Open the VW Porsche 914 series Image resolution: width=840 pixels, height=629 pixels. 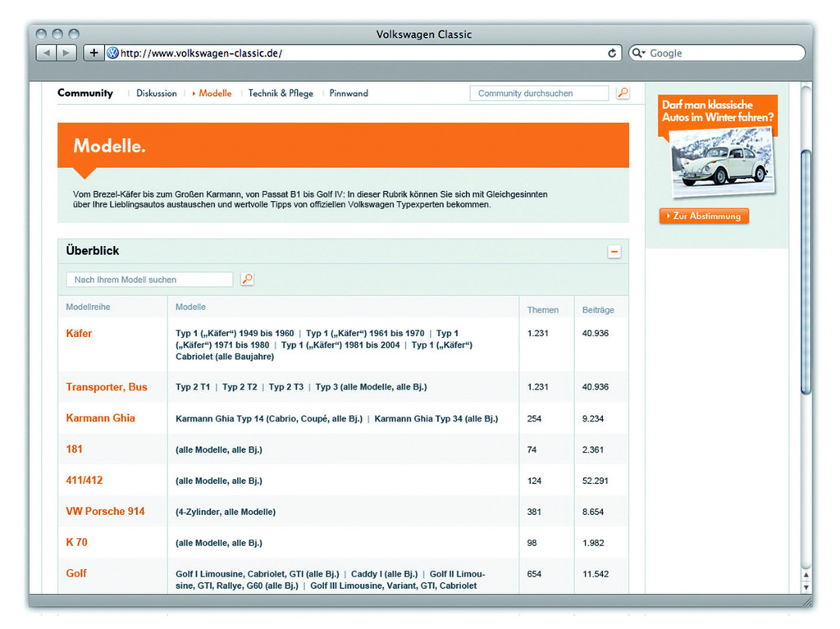(x=105, y=511)
